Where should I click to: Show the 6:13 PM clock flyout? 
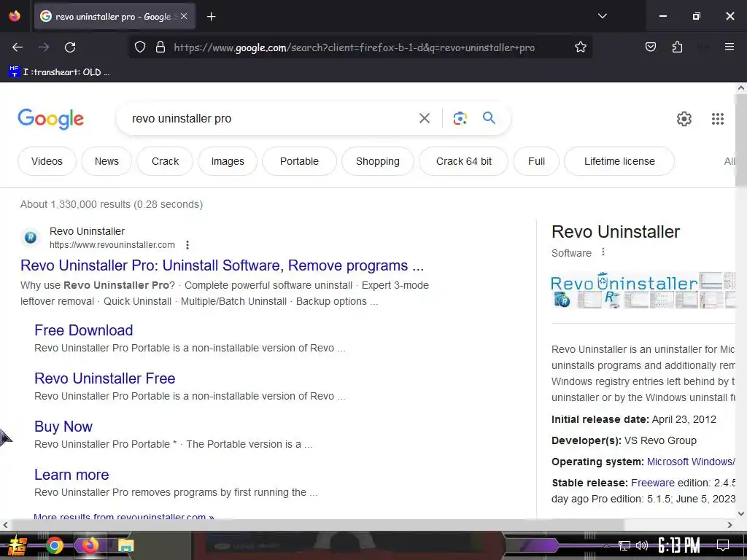coord(679,545)
